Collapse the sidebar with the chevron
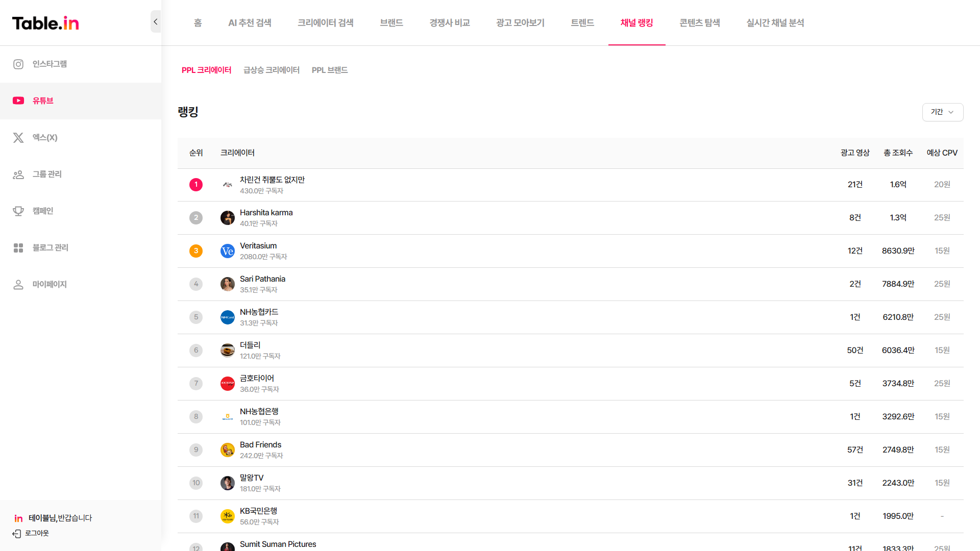Image resolution: width=980 pixels, height=551 pixels. tap(156, 21)
